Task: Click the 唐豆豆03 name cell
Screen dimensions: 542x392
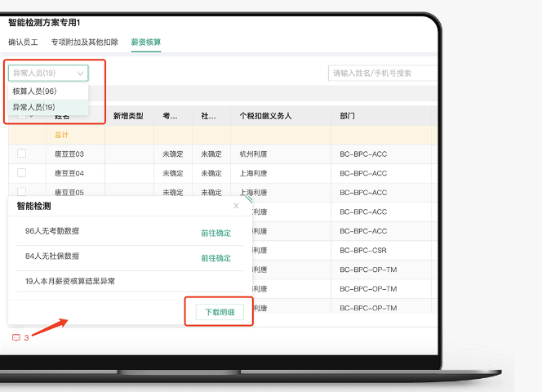Action: (69, 154)
